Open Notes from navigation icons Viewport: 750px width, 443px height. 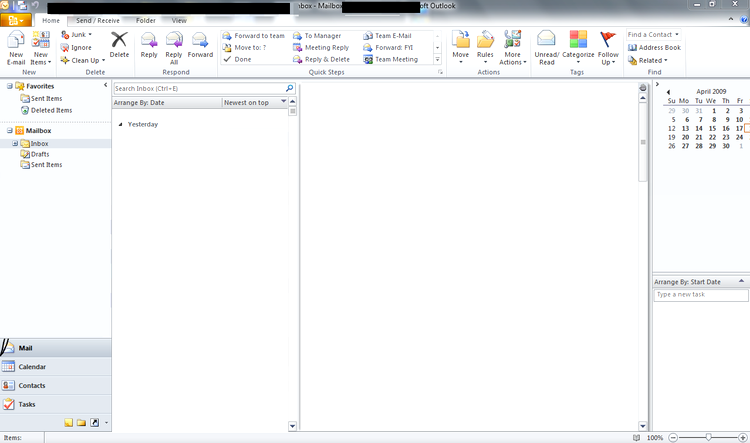click(68, 422)
